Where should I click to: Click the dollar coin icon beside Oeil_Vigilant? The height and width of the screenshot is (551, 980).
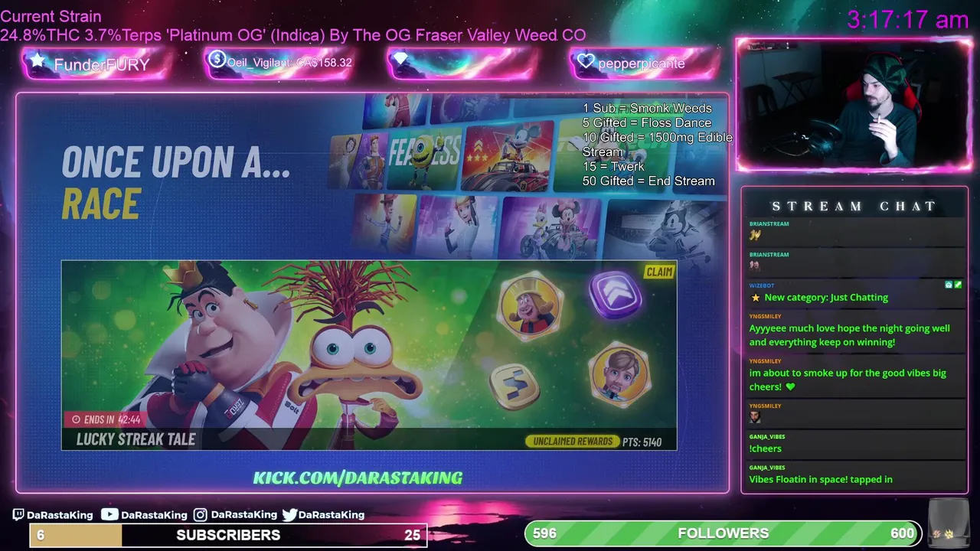pyautogui.click(x=217, y=59)
